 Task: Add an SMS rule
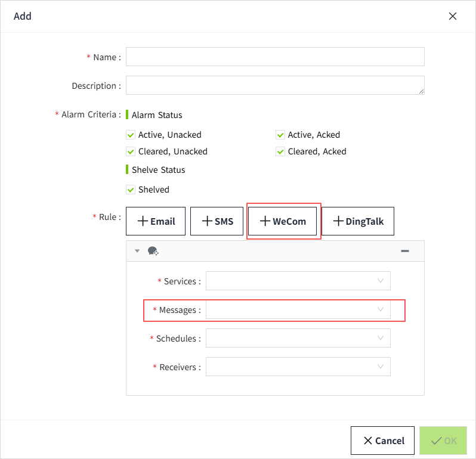tap(217, 221)
